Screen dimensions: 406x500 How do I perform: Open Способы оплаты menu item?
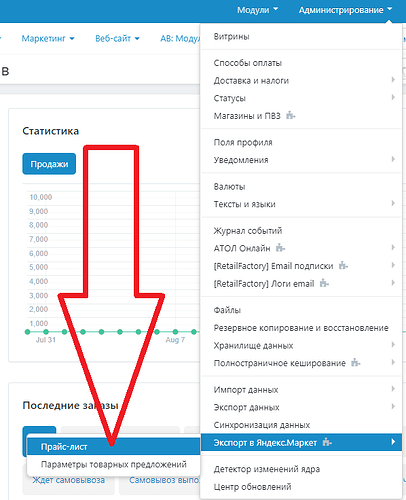(x=248, y=63)
